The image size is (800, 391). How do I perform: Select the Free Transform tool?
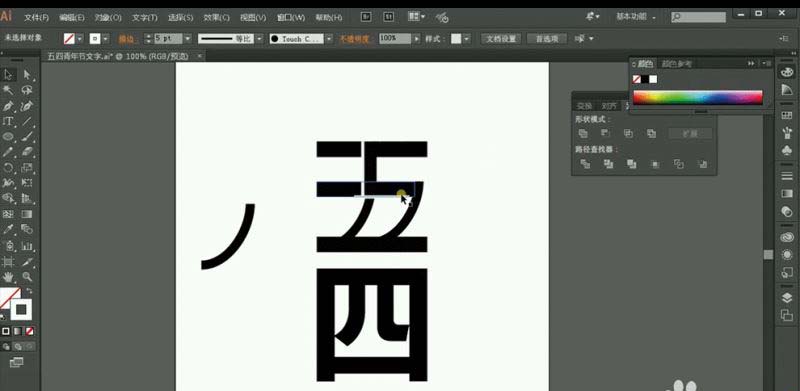(x=27, y=183)
